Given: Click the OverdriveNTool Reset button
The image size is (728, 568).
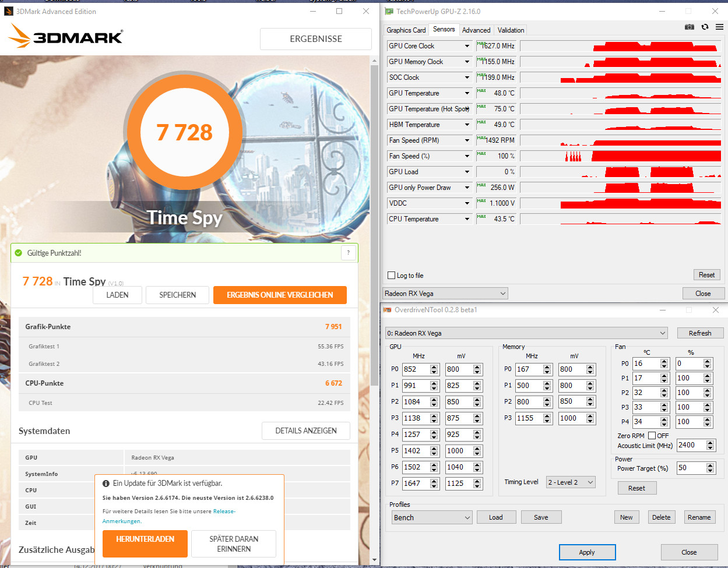Looking at the screenshot, I should (636, 488).
